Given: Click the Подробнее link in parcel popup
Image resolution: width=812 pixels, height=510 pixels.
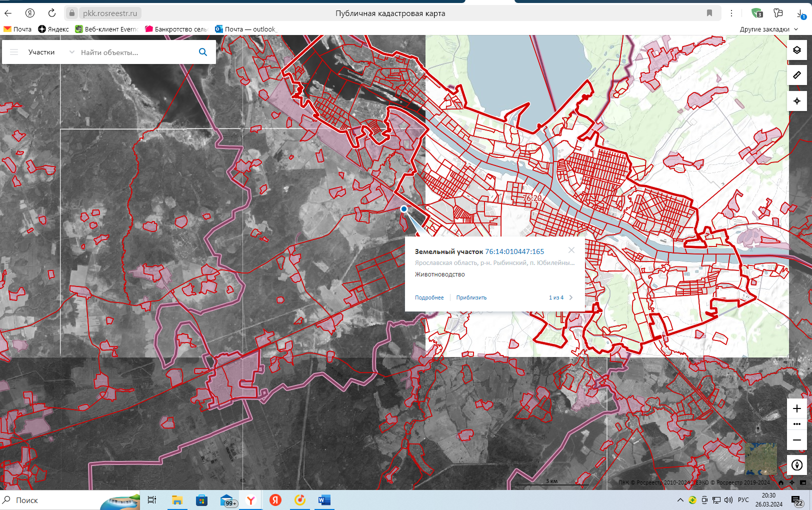Looking at the screenshot, I should [429, 297].
